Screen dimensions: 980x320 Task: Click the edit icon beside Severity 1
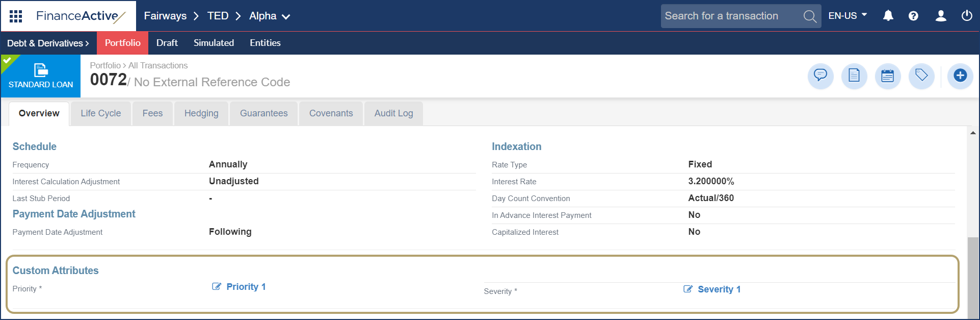[x=688, y=289]
